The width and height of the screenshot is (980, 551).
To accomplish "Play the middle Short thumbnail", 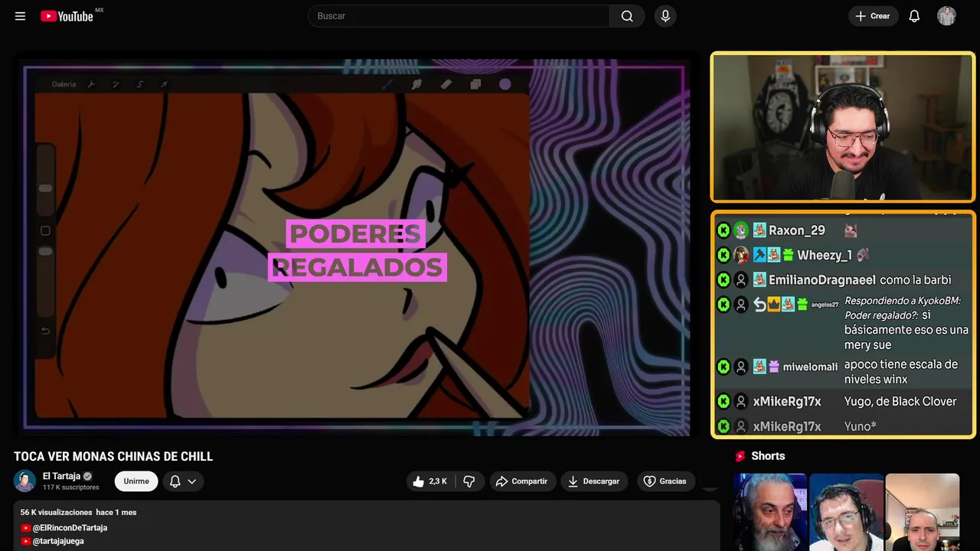I will 846,512.
